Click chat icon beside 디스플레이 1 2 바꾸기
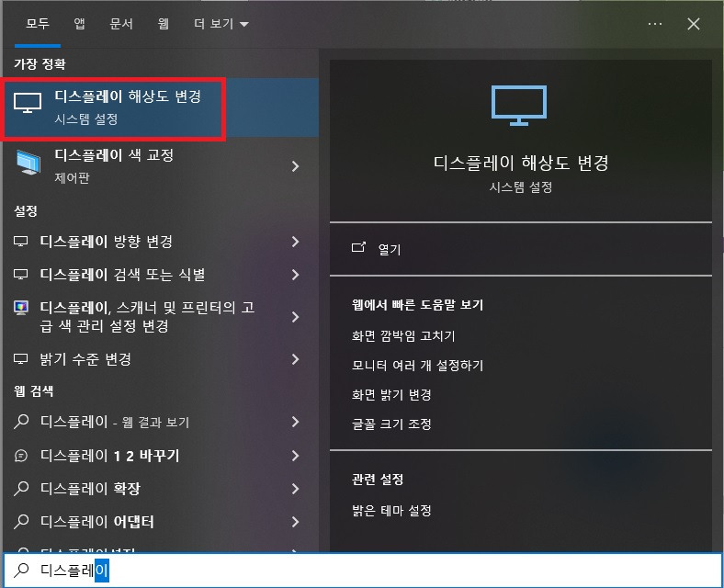 coord(21,456)
